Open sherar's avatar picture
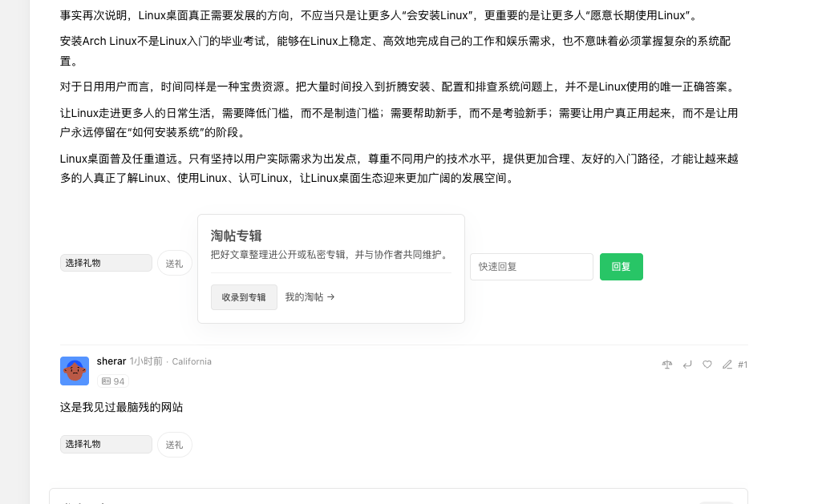Image resolution: width=822 pixels, height=504 pixels. coord(75,371)
